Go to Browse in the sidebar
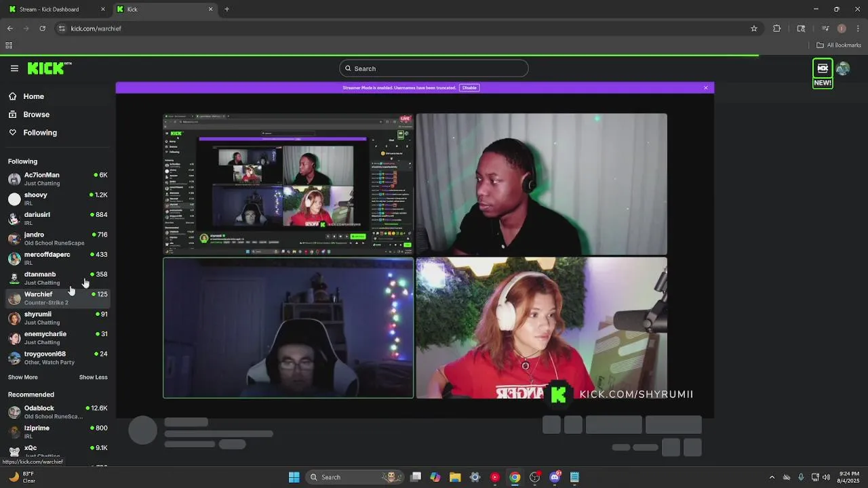The image size is (868, 488). 58,115
